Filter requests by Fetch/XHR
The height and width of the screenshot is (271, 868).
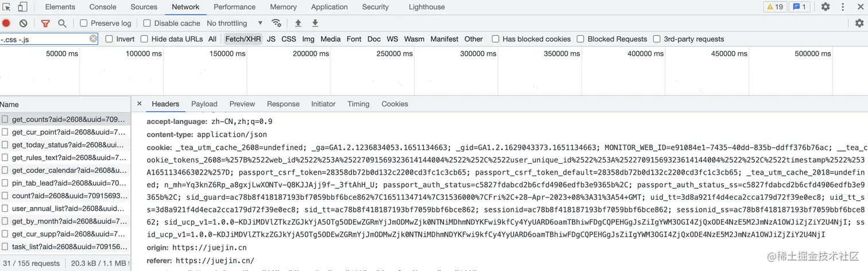point(243,39)
